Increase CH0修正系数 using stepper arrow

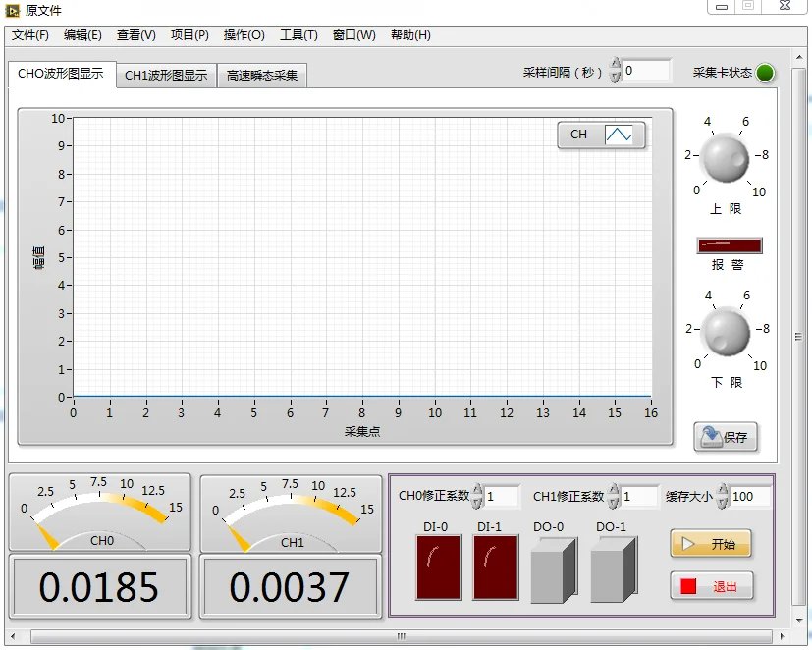(477, 489)
